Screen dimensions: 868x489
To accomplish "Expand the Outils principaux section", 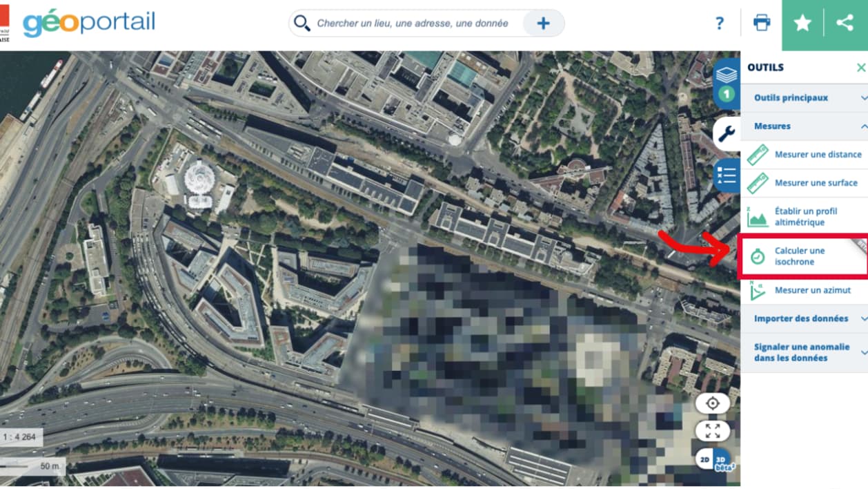I will point(805,98).
